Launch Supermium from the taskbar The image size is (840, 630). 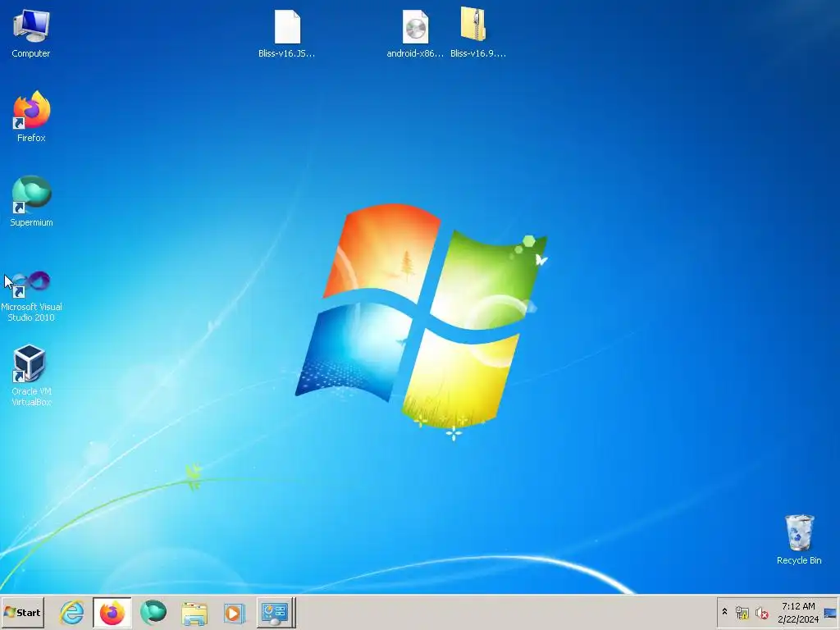(x=153, y=612)
